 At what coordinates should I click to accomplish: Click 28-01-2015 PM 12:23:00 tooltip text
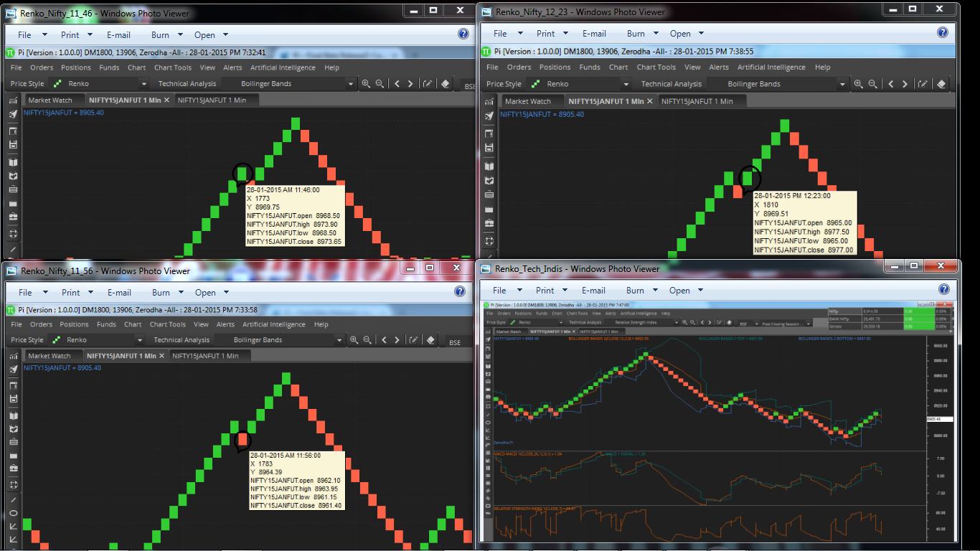[792, 196]
